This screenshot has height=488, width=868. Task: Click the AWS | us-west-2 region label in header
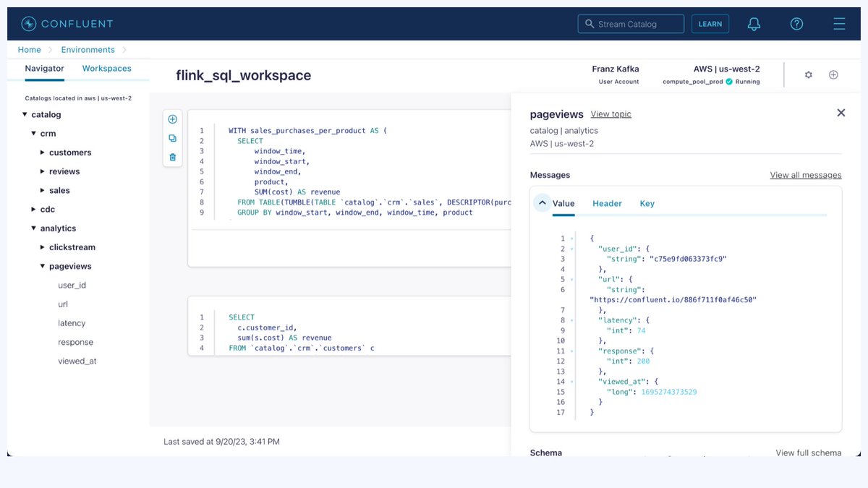pyautogui.click(x=726, y=69)
